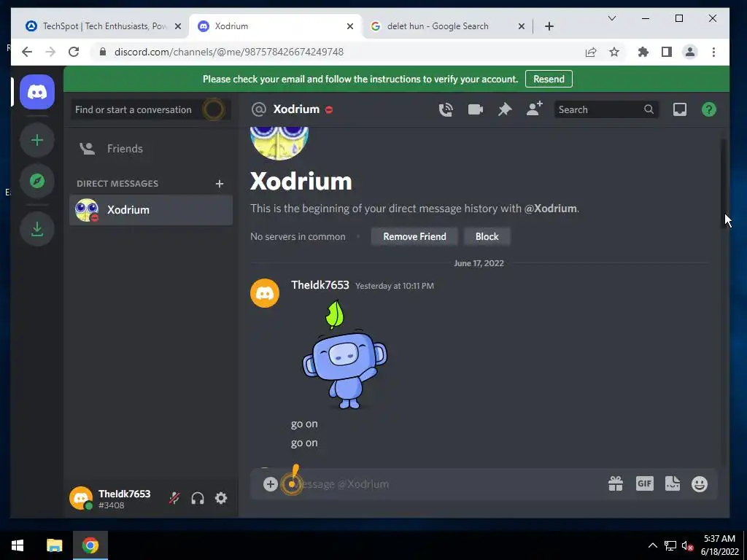Open the Windows Start menu
Viewport: 747px width, 560px height.
[x=18, y=545]
